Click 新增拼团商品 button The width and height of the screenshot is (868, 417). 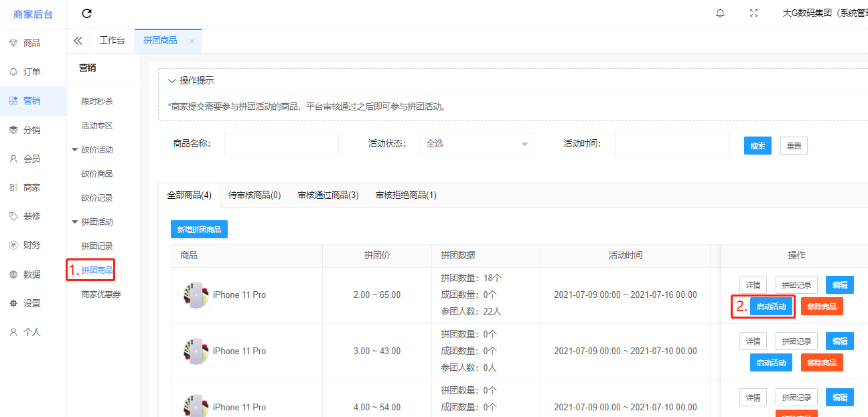coord(199,229)
